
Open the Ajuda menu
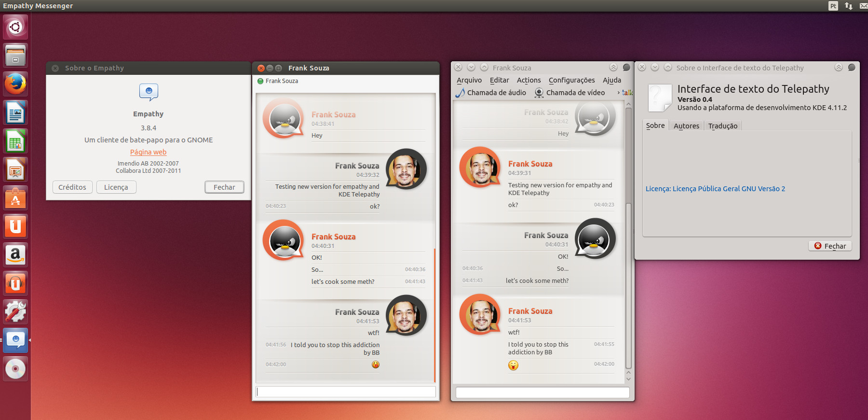[x=612, y=80]
